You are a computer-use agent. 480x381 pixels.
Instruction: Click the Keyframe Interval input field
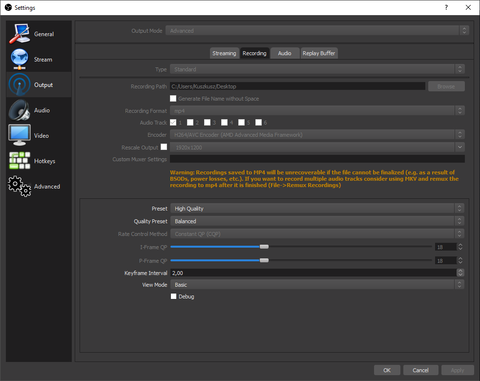click(313, 273)
